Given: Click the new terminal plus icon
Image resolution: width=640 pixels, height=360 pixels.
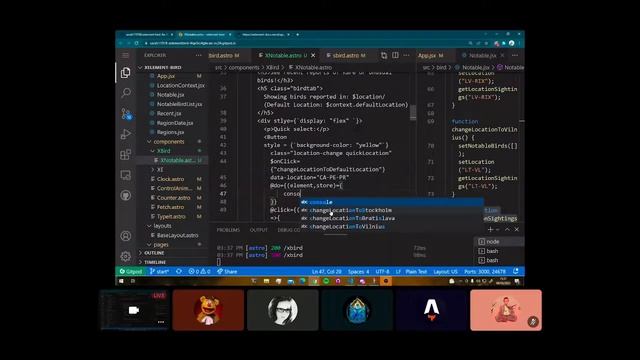Looking at the screenshot, I should 490,229.
